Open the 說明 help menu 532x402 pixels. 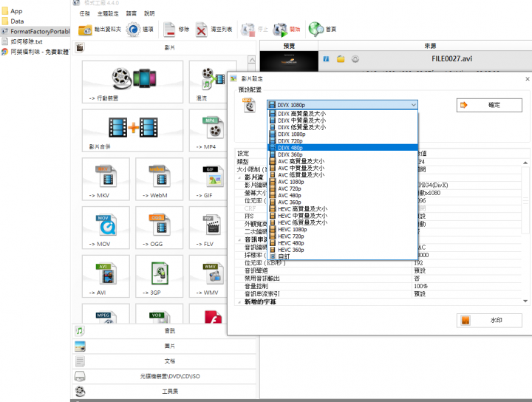(149, 13)
